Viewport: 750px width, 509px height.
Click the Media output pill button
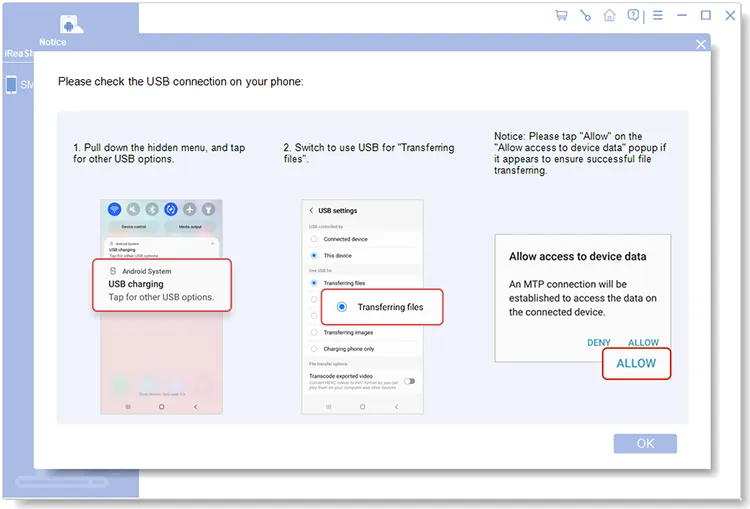190,226
